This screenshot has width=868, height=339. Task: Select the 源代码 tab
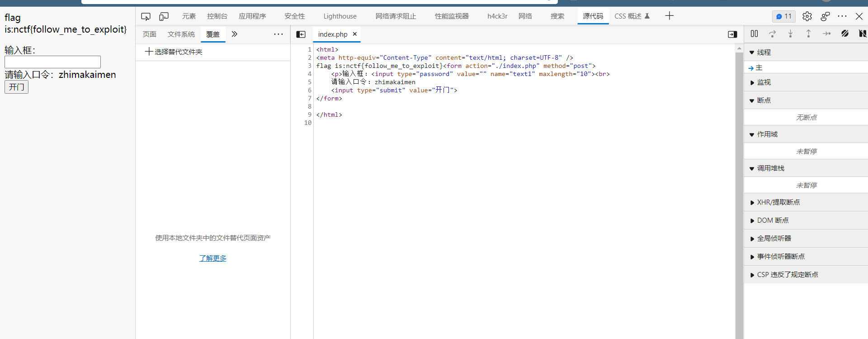click(x=593, y=16)
